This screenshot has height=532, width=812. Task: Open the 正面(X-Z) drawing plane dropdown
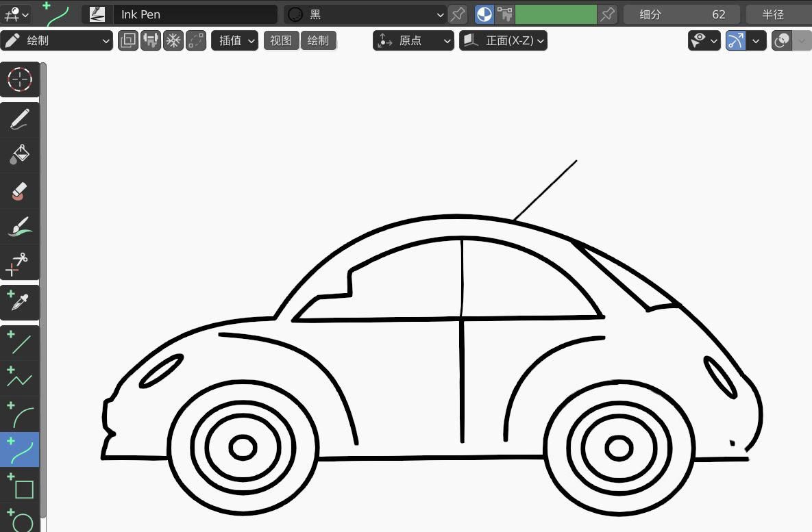click(x=504, y=40)
